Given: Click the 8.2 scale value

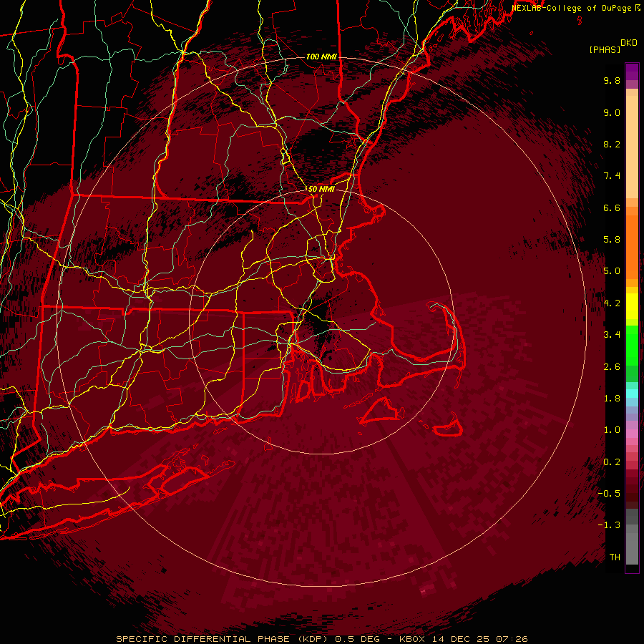Looking at the screenshot, I should click(x=612, y=144).
